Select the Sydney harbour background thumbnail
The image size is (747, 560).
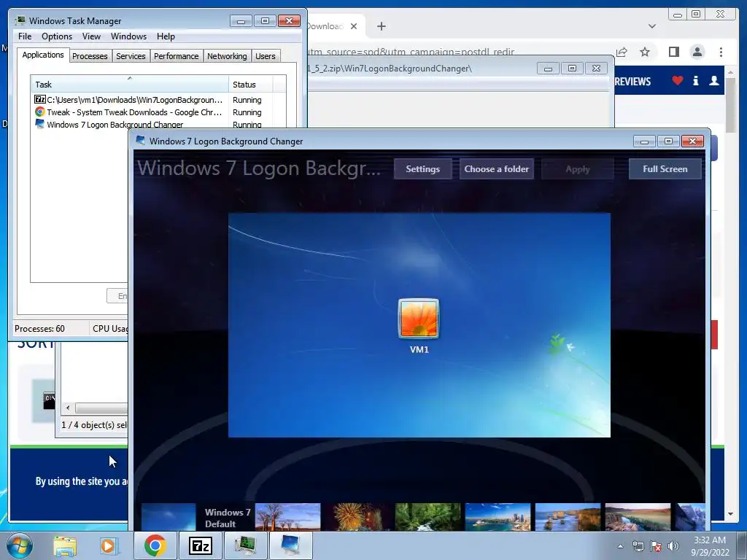click(498, 517)
